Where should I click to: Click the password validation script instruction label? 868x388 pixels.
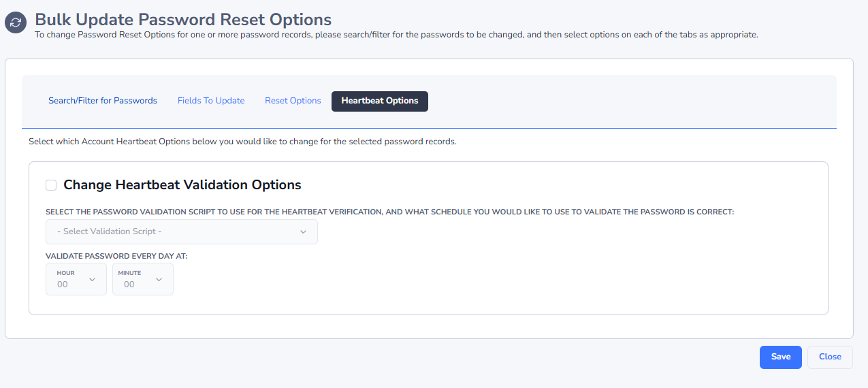click(389, 212)
